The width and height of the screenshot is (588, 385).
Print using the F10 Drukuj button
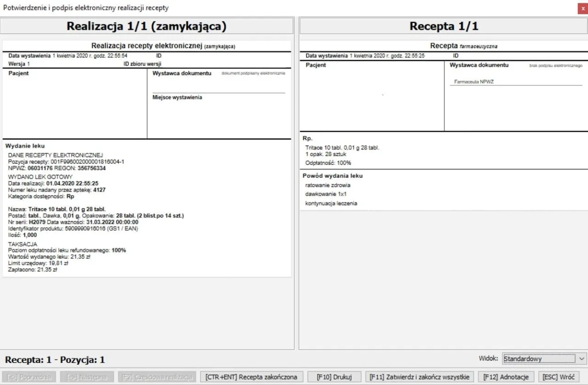point(334,377)
